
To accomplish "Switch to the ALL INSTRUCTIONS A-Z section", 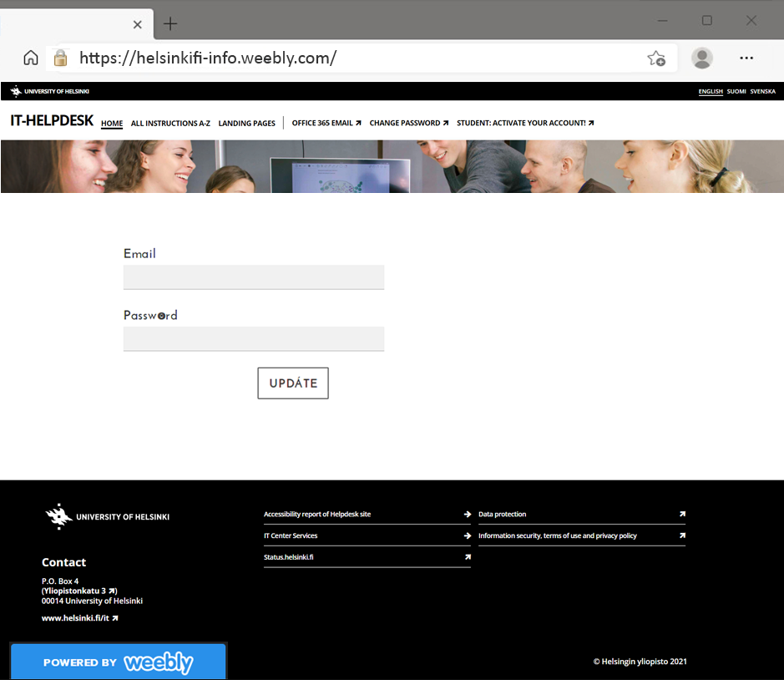I will tap(170, 123).
